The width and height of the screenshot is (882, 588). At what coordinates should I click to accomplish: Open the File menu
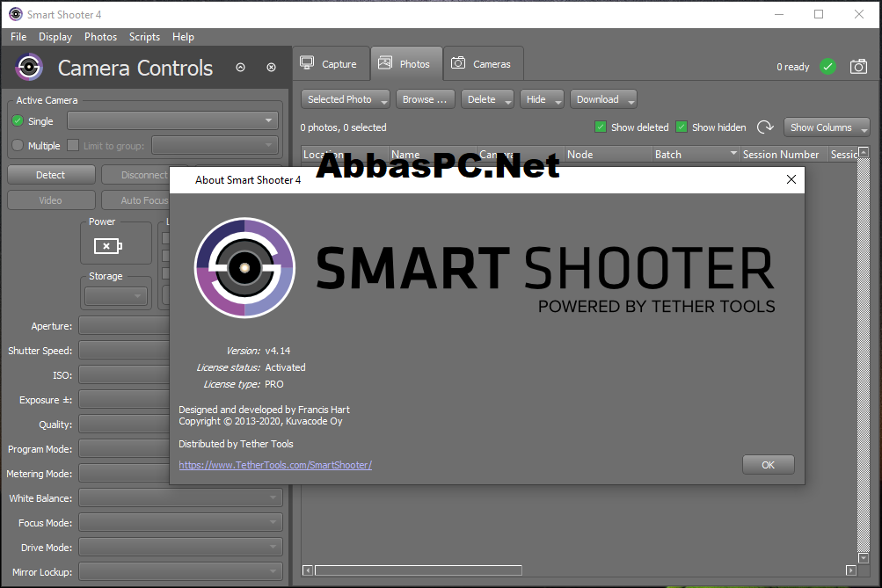pyautogui.click(x=18, y=37)
